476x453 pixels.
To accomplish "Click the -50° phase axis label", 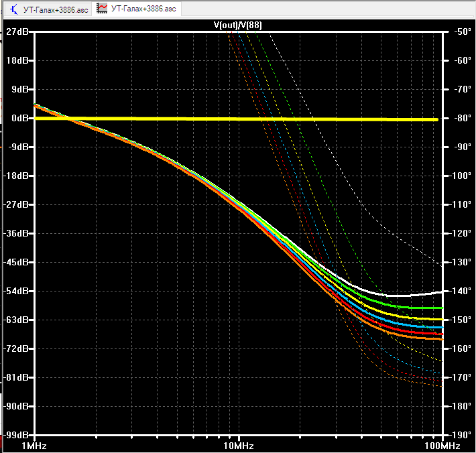I will pyautogui.click(x=463, y=31).
